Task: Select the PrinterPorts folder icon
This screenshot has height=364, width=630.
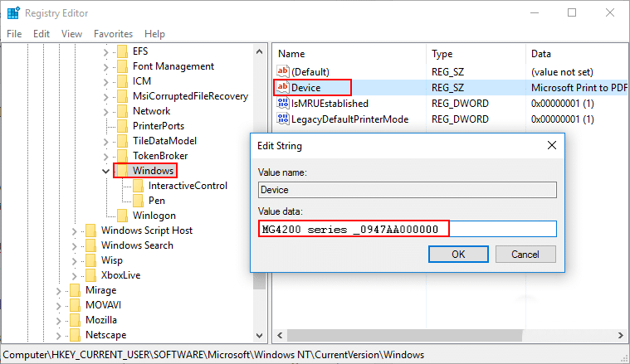Action: 123,126
